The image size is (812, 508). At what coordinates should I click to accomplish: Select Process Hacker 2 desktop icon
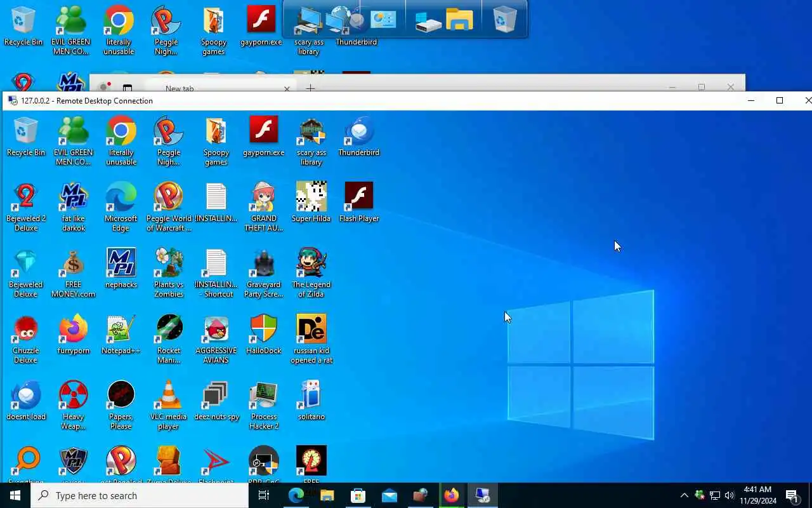click(x=264, y=405)
